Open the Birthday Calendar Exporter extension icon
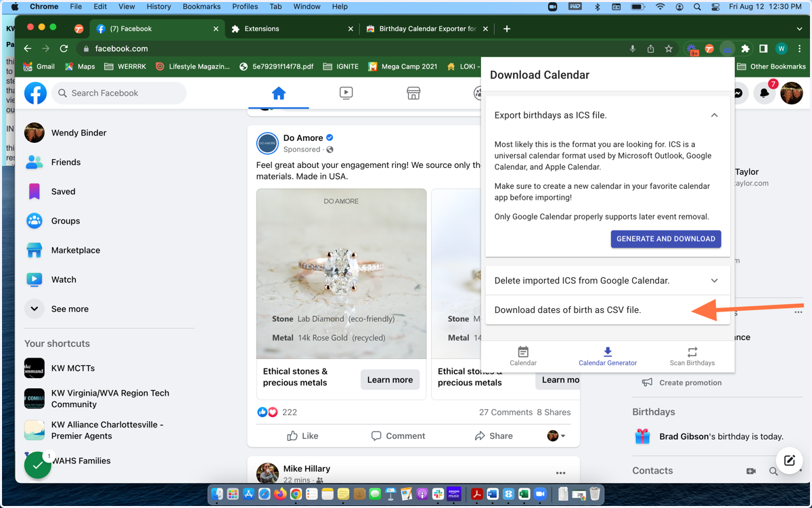This screenshot has height=508, width=812. coord(727,49)
